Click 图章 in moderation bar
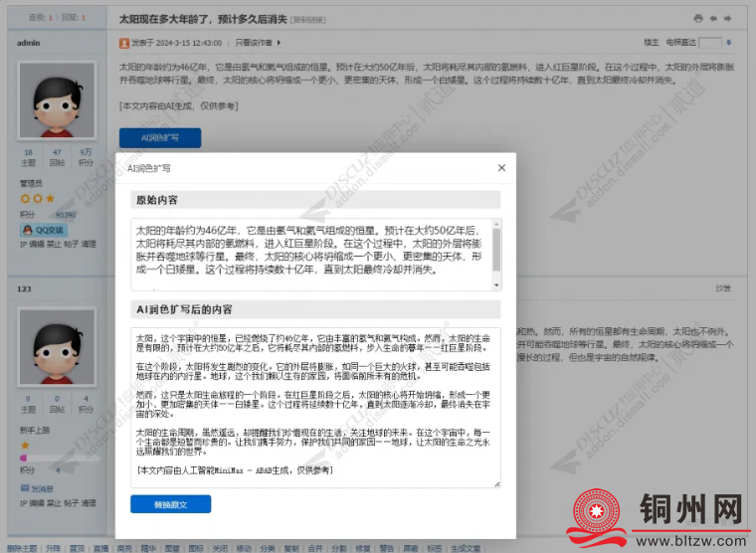The image size is (756, 553). pos(172,548)
